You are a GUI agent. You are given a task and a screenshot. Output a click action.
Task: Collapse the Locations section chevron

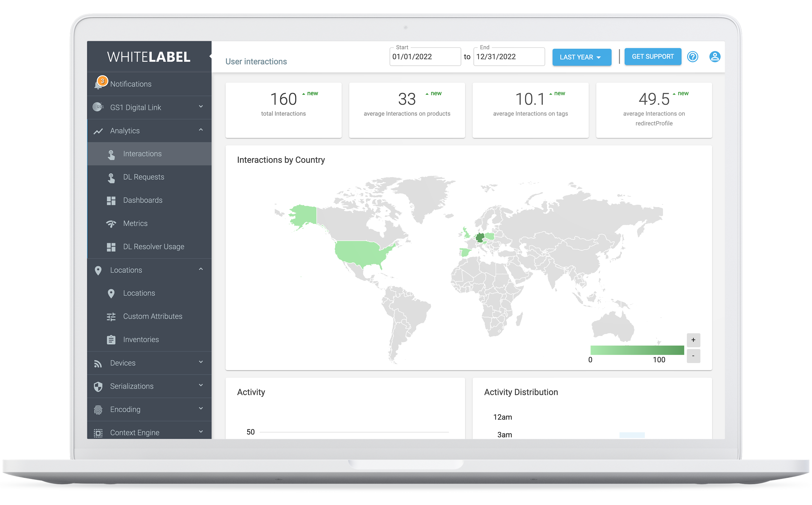(x=201, y=269)
